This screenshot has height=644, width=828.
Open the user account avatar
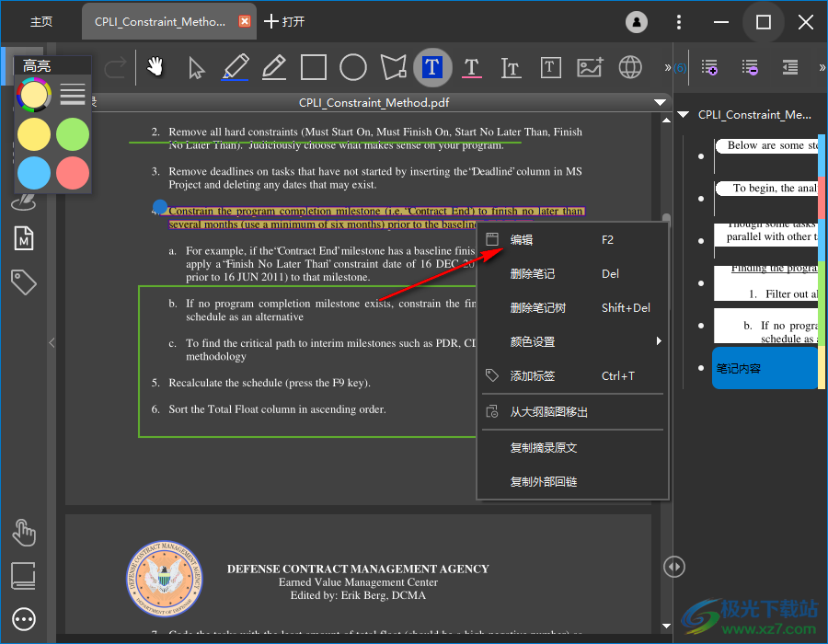pyautogui.click(x=637, y=22)
